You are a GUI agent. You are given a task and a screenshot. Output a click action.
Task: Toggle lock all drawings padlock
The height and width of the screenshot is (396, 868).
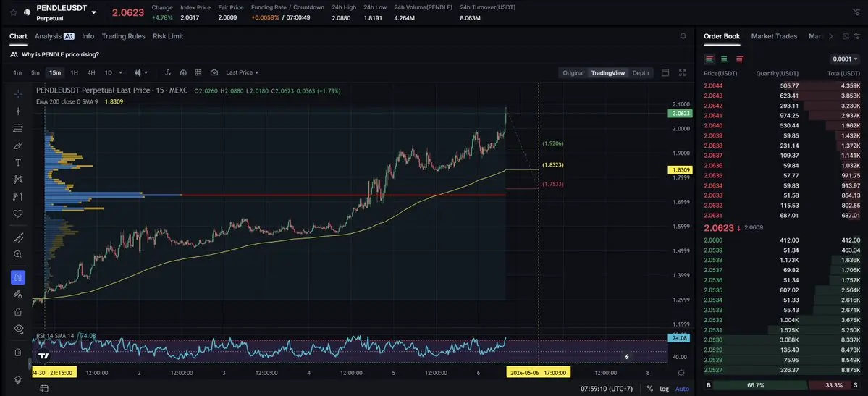click(17, 311)
